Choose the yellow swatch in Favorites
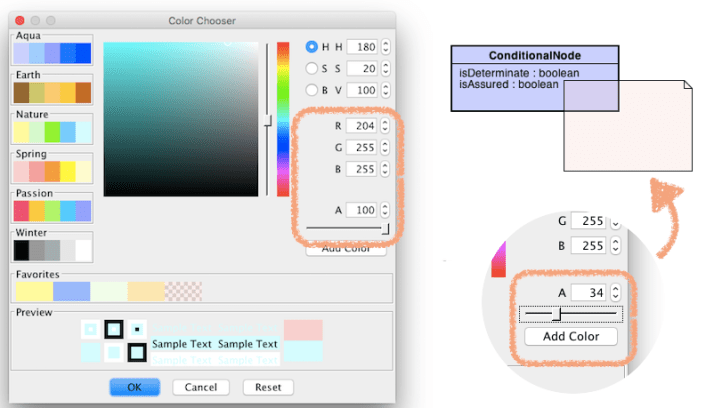 point(32,291)
